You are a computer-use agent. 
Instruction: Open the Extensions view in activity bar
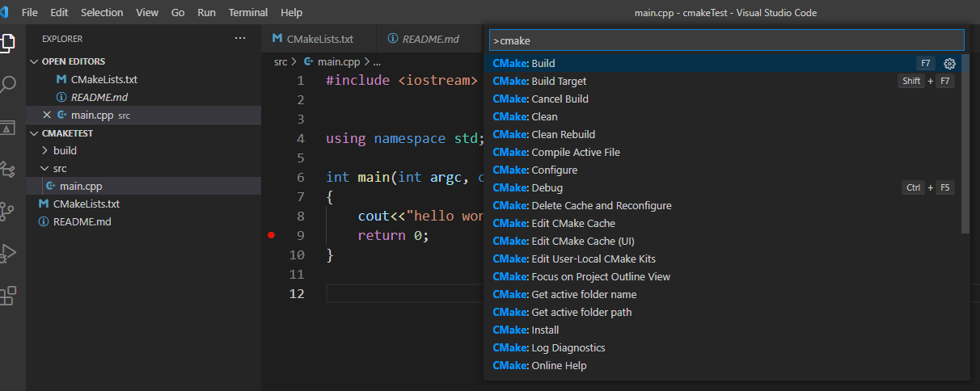pos(7,296)
